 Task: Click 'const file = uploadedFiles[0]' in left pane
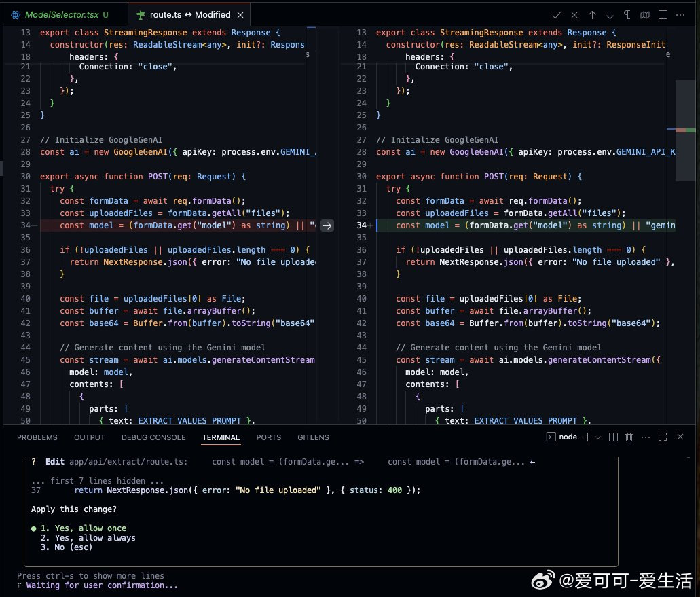click(x=130, y=299)
